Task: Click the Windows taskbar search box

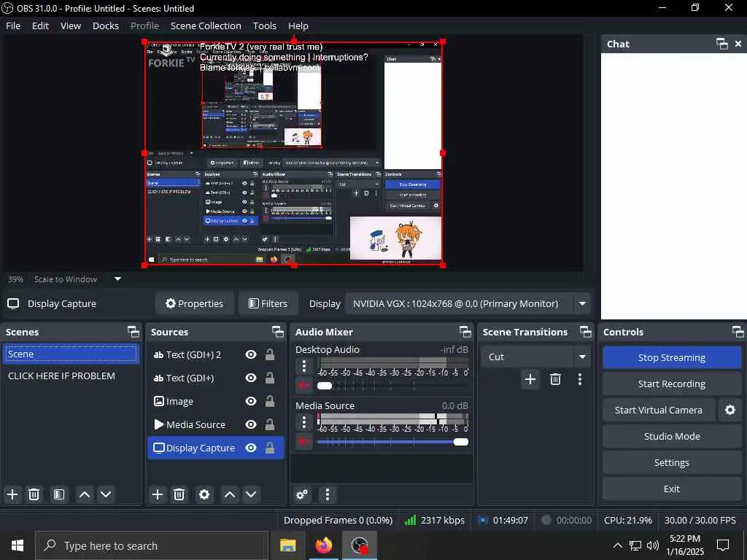Action: (152, 545)
